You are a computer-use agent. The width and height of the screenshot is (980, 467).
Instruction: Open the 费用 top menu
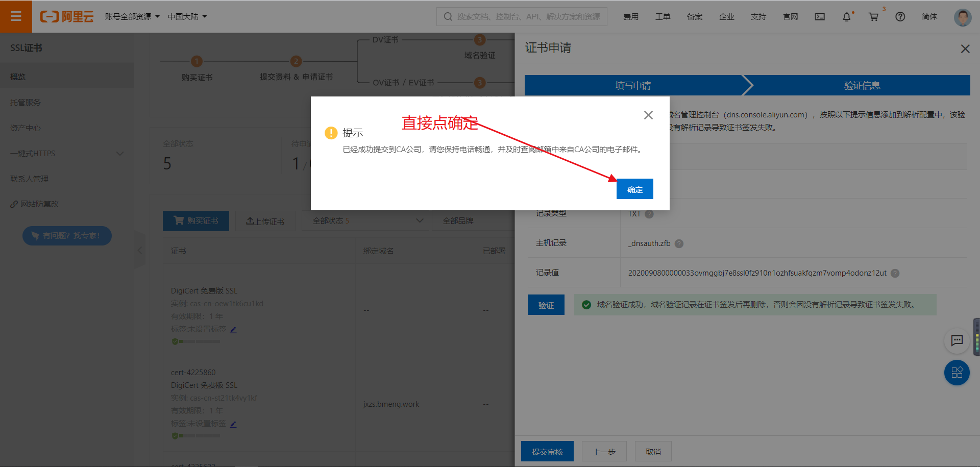631,17
